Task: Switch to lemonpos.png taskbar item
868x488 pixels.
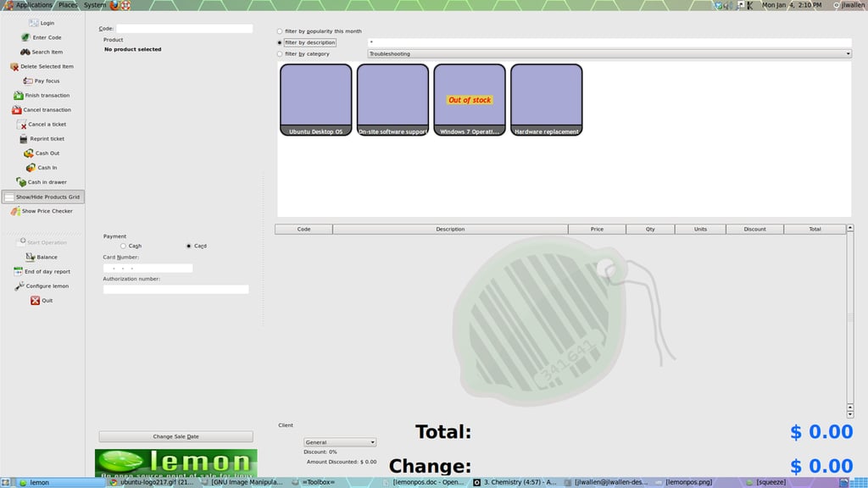Action: 696,482
